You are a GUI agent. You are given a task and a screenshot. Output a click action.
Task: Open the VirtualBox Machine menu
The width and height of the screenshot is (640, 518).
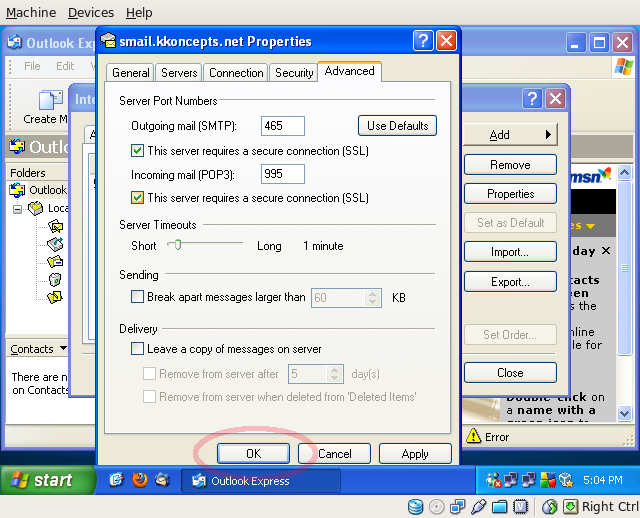pyautogui.click(x=31, y=13)
